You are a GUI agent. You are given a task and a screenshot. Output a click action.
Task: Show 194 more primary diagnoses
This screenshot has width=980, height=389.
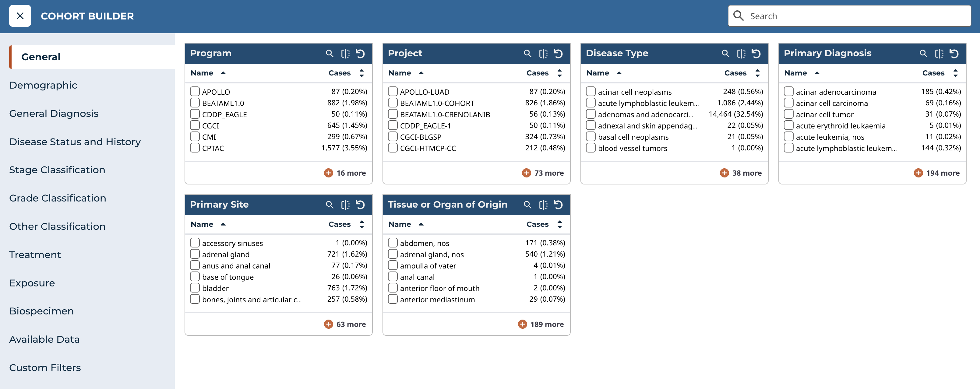pos(937,173)
